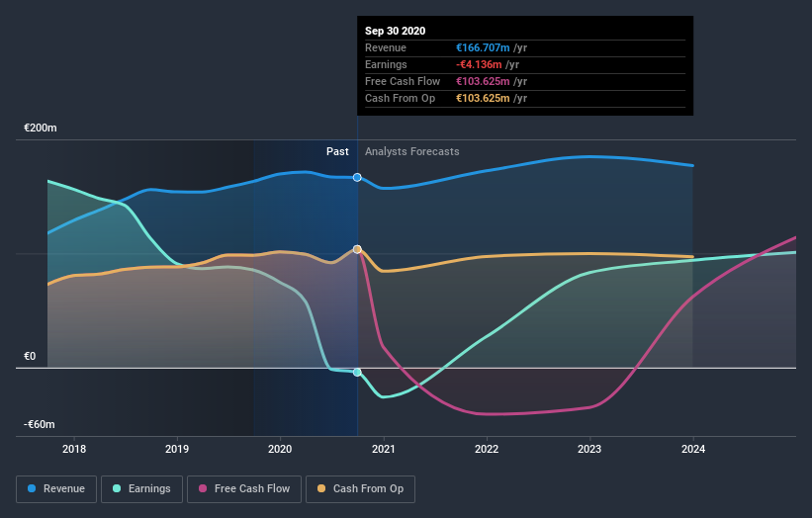Click the 2022 x-axis label
The height and width of the screenshot is (518, 812).
(487, 449)
